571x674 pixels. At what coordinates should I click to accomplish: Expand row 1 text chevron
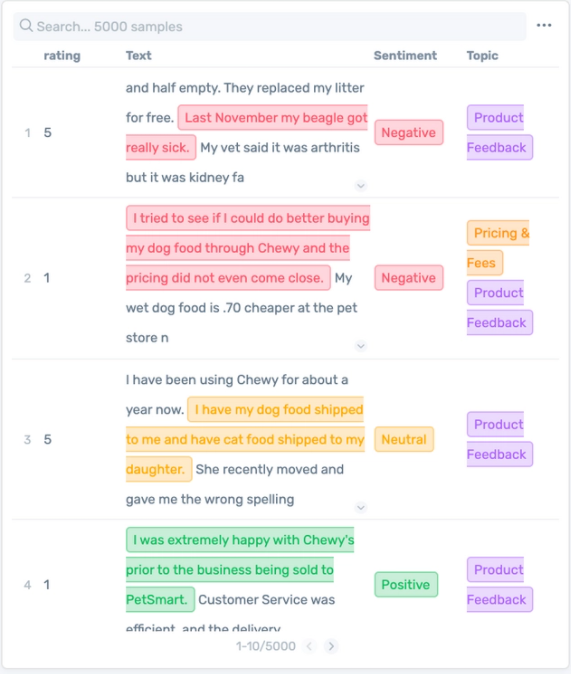[361, 186]
